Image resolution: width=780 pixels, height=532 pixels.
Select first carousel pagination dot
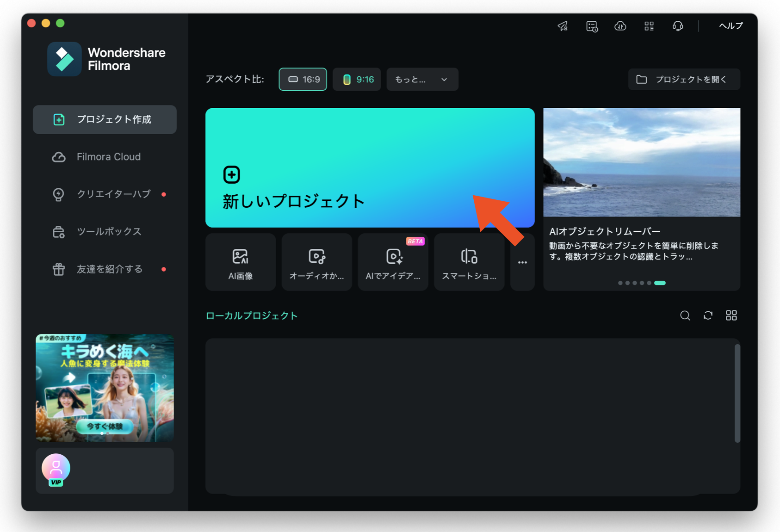[x=620, y=283]
